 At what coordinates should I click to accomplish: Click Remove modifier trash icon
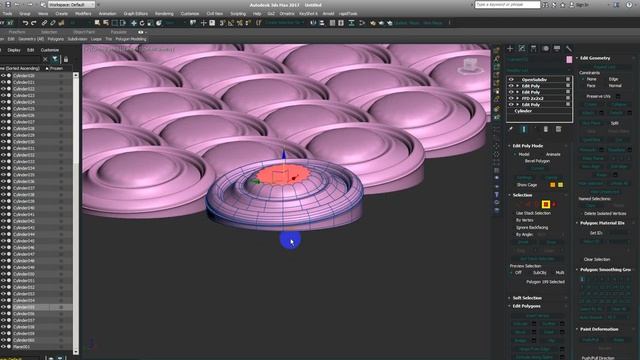click(x=546, y=129)
